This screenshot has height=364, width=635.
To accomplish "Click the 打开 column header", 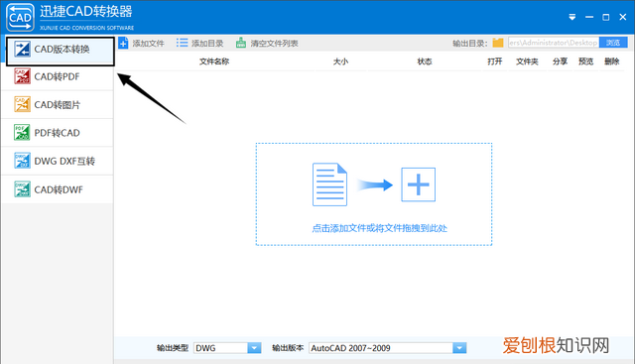I will [495, 61].
